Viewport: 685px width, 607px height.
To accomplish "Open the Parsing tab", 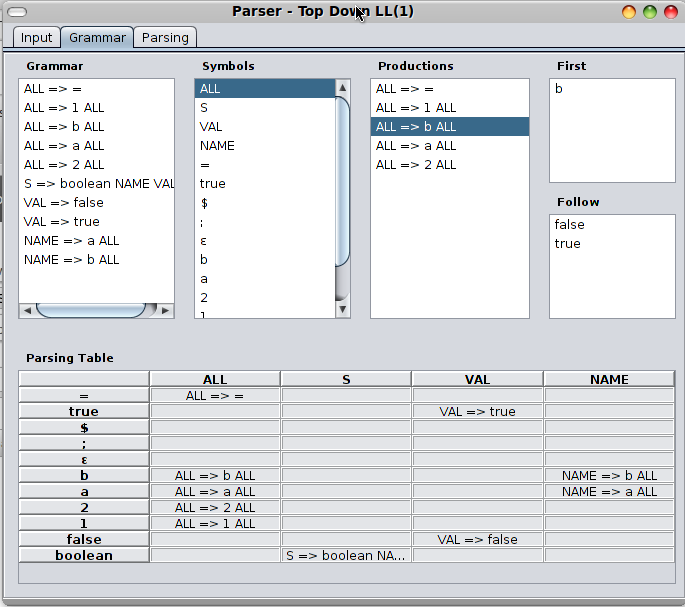I will tap(165, 38).
